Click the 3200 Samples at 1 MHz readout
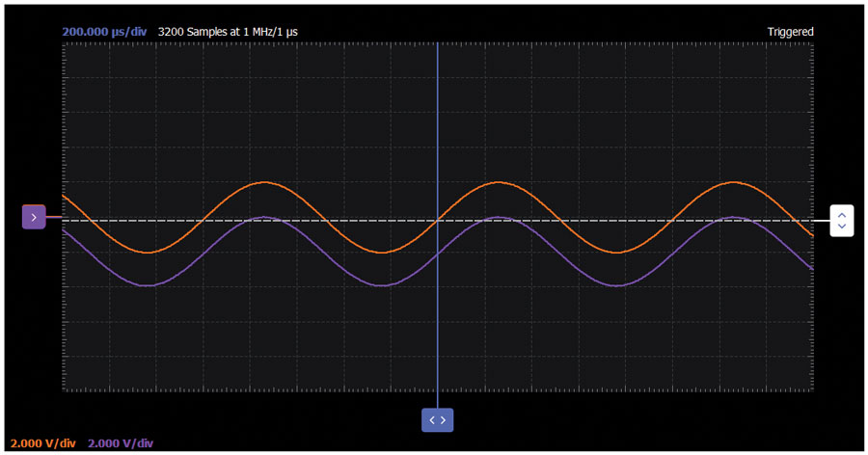 (x=228, y=32)
